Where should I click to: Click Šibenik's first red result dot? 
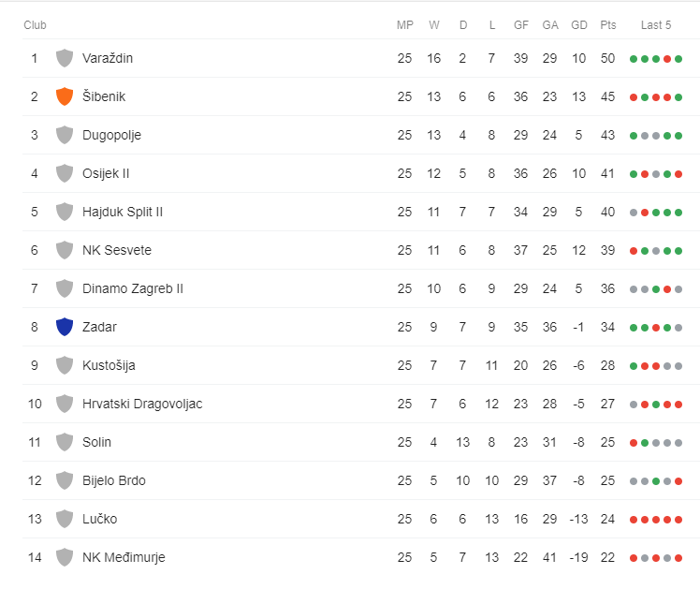[634, 97]
